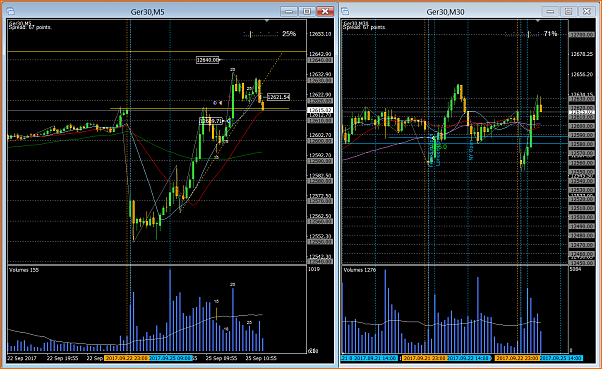
Task: Close the Ger30,M30 chart window
Action: click(x=587, y=12)
